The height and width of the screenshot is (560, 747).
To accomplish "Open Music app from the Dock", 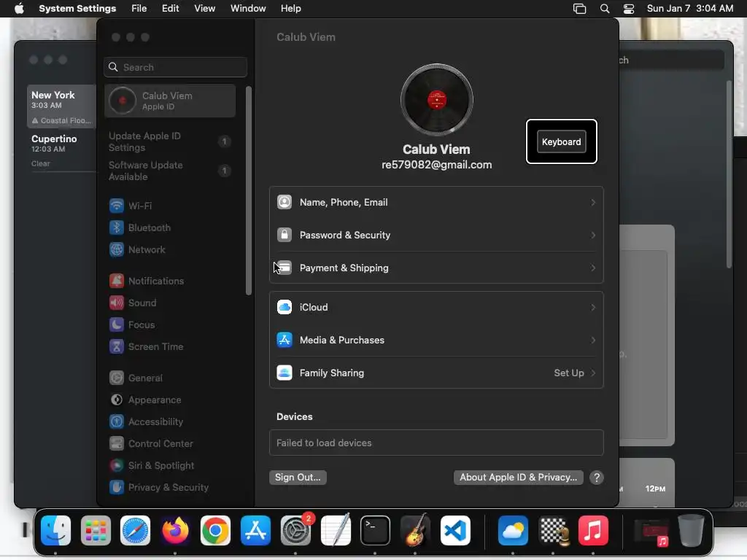I will click(x=593, y=530).
